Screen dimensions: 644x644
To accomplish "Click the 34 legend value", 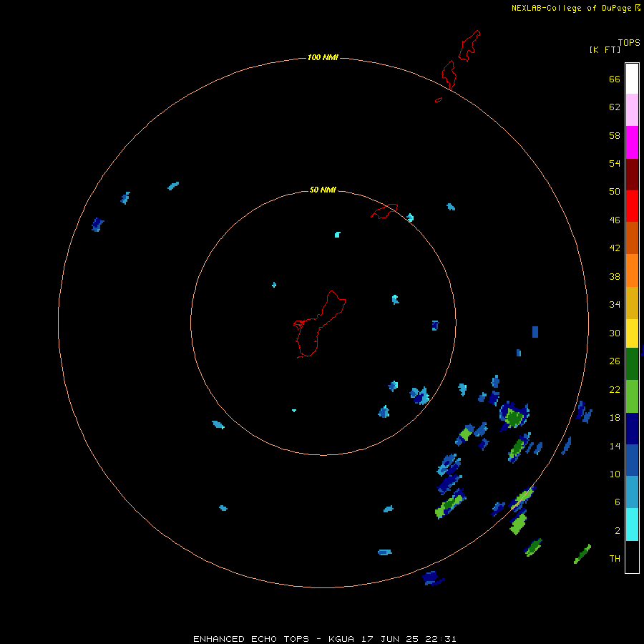I will [x=615, y=305].
